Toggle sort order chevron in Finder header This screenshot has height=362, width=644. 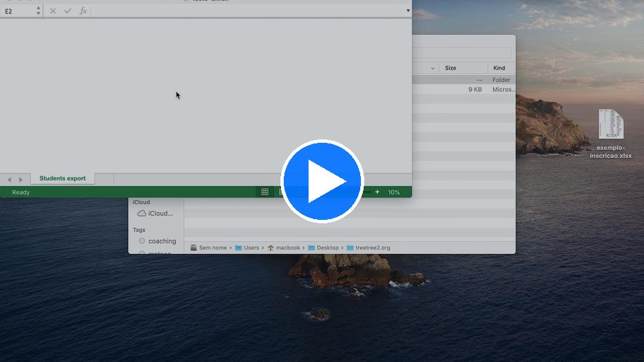433,68
